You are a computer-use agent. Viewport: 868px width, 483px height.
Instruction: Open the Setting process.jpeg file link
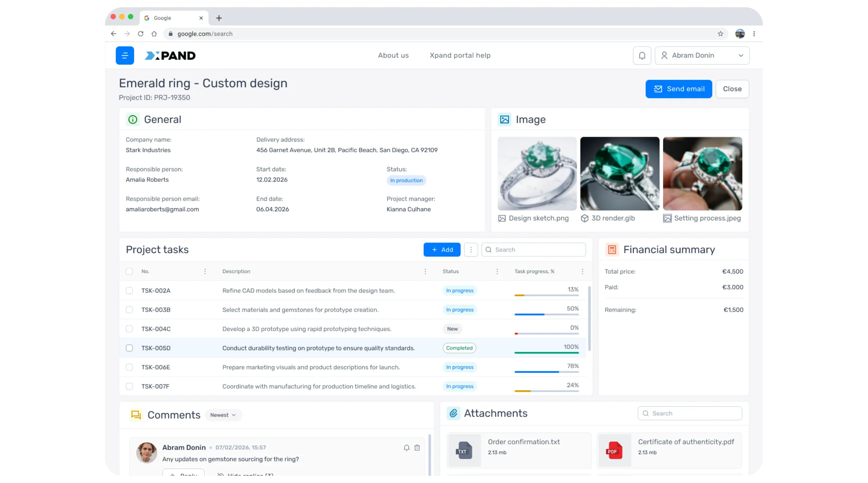pyautogui.click(x=702, y=218)
